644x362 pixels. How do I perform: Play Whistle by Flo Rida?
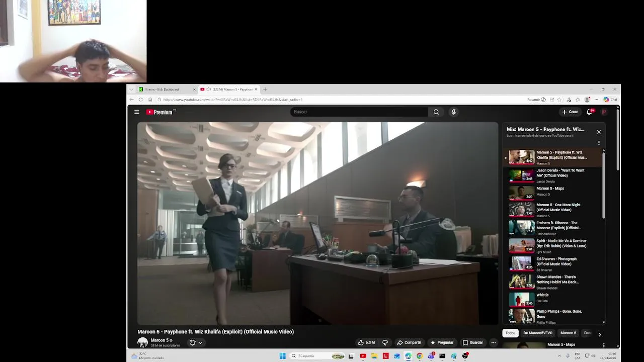[552, 299]
